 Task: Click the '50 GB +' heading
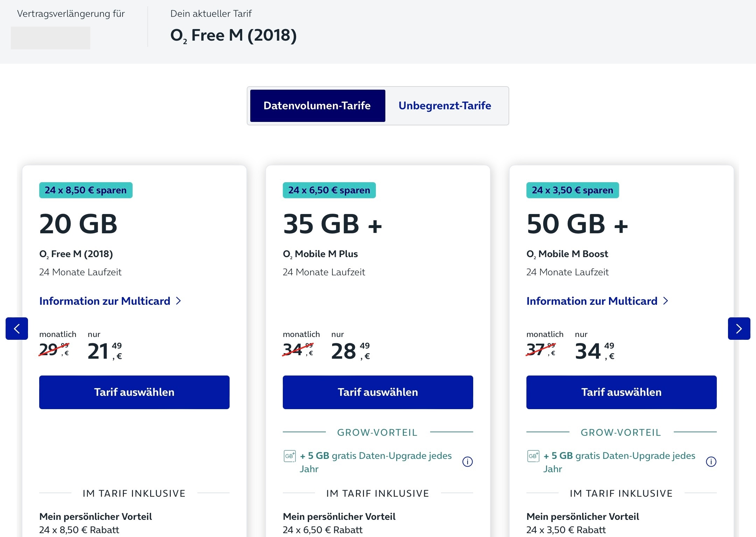pos(577,224)
